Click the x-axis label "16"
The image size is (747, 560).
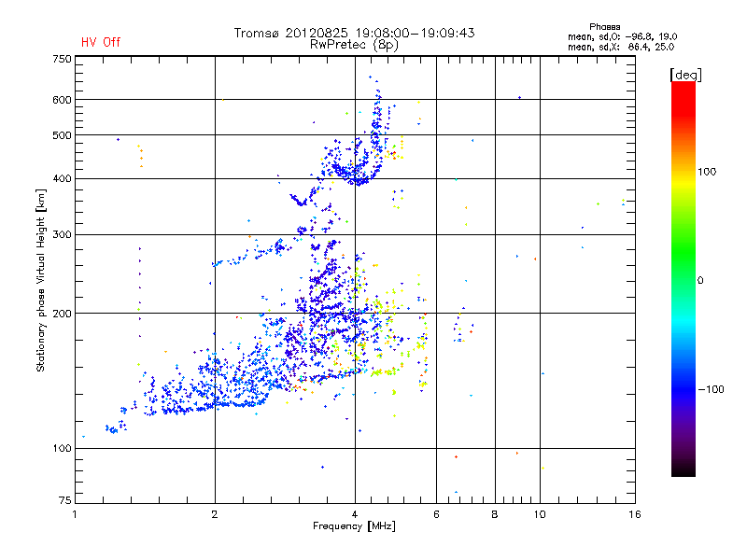pos(635,514)
